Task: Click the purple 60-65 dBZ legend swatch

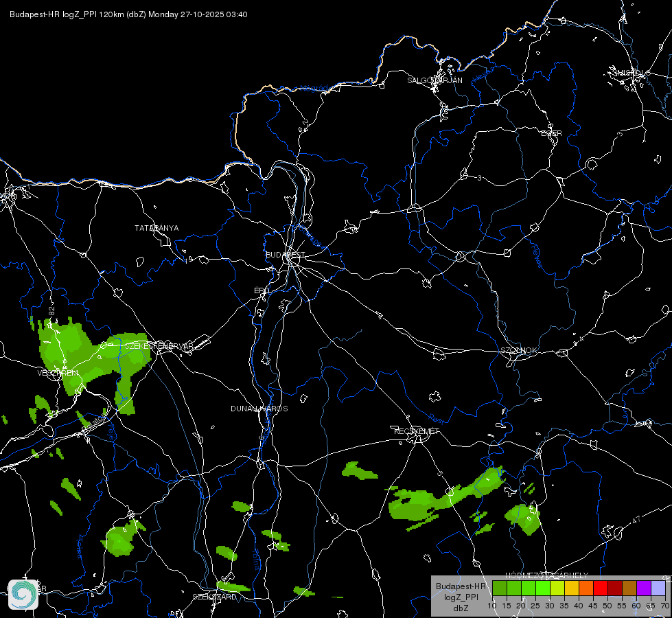Action: pyautogui.click(x=644, y=588)
